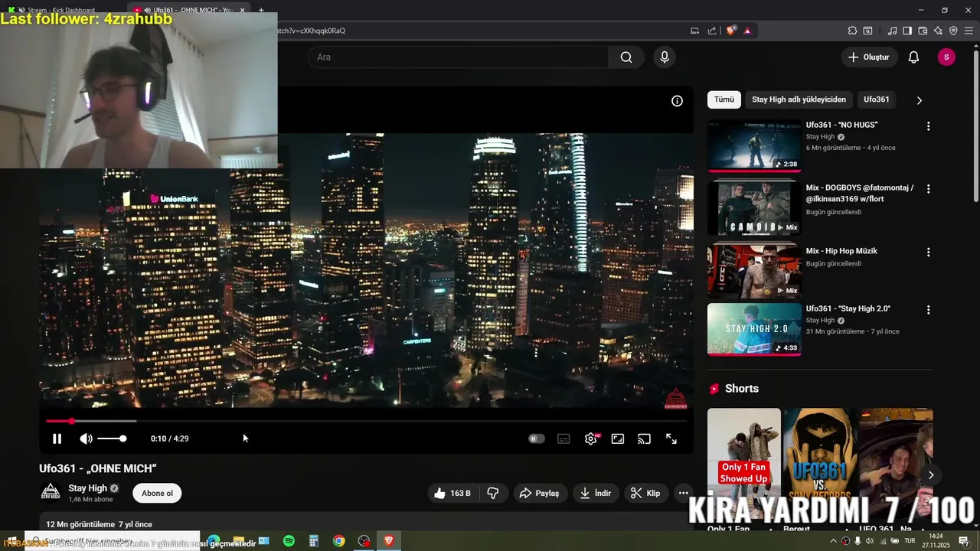This screenshot has height=551, width=980.
Task: Open Spotify from the taskbar
Action: tap(289, 541)
